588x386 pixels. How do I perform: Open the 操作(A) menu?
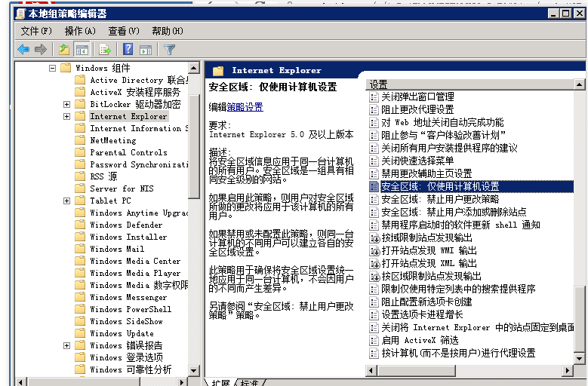click(x=80, y=31)
